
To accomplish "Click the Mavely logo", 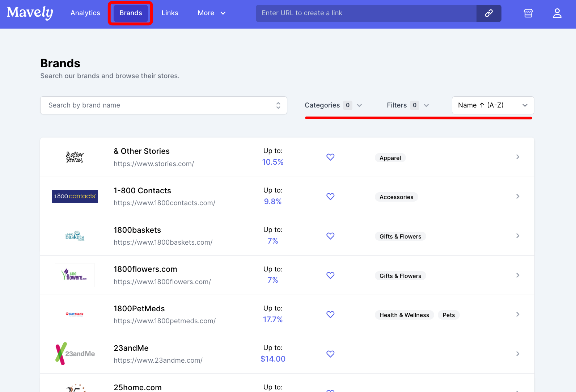I will coord(30,13).
